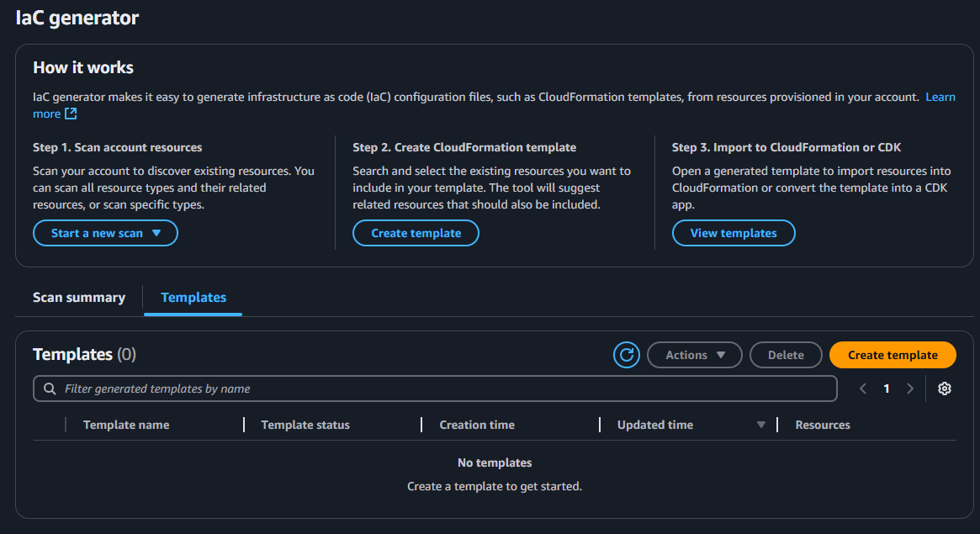Click the View templates button
Image resolution: width=980 pixels, height=534 pixels.
pos(734,233)
